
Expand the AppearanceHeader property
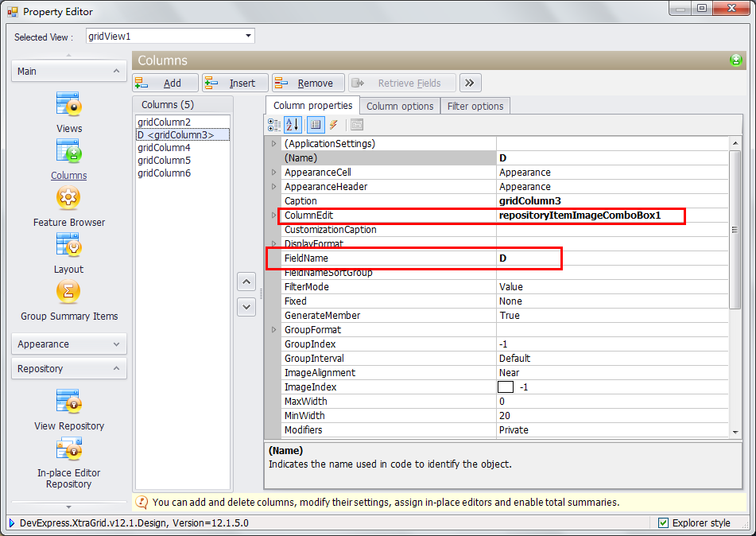[x=273, y=187]
